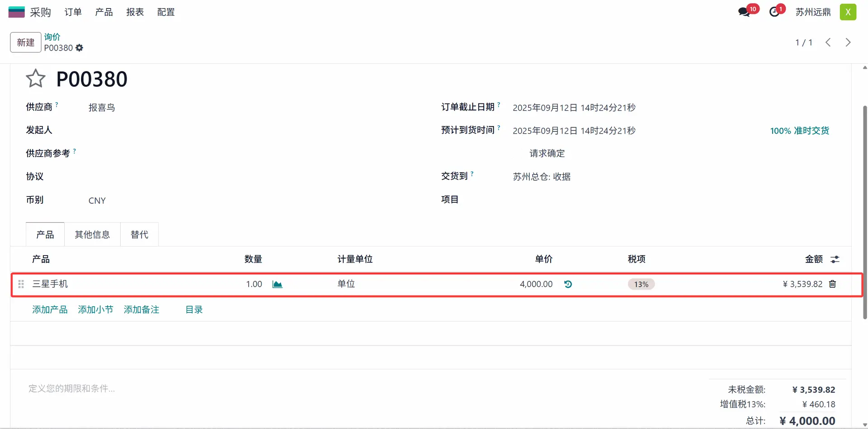Go to the previous record arrow

point(828,42)
